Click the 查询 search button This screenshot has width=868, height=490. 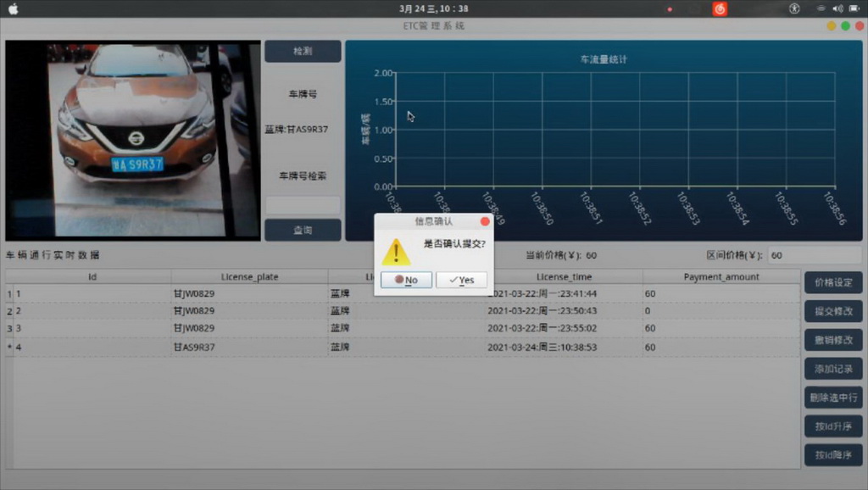click(x=303, y=230)
